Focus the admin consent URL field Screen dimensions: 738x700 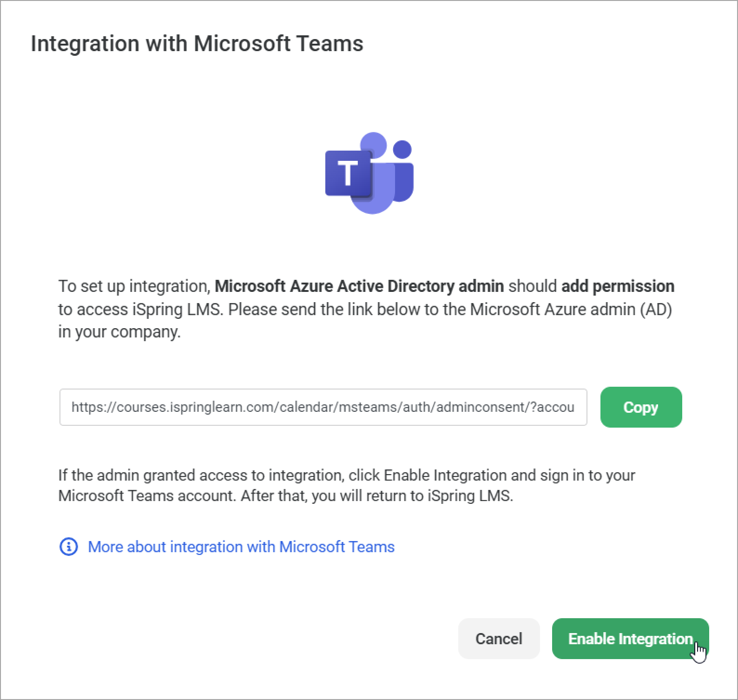coord(323,407)
